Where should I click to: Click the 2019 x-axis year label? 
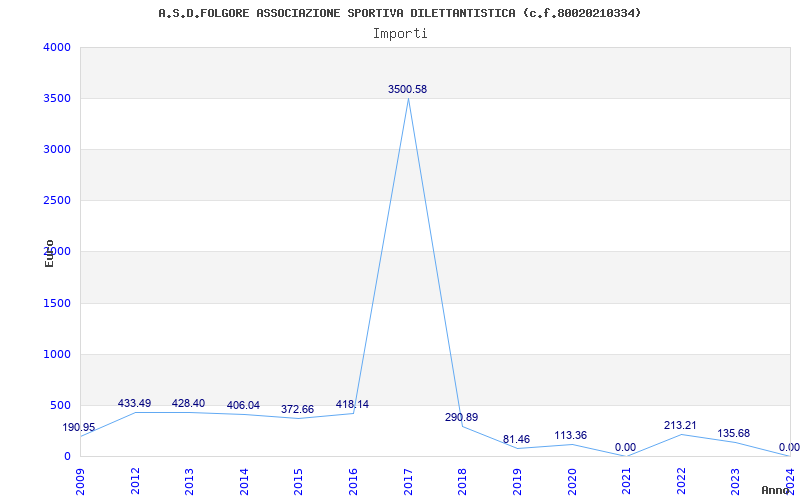[517, 482]
